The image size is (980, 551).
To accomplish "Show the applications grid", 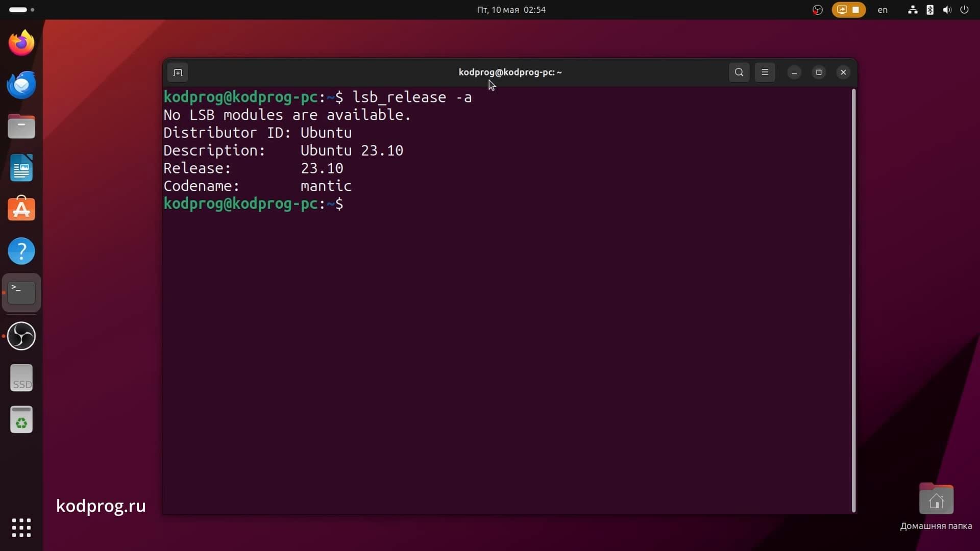I will tap(21, 528).
